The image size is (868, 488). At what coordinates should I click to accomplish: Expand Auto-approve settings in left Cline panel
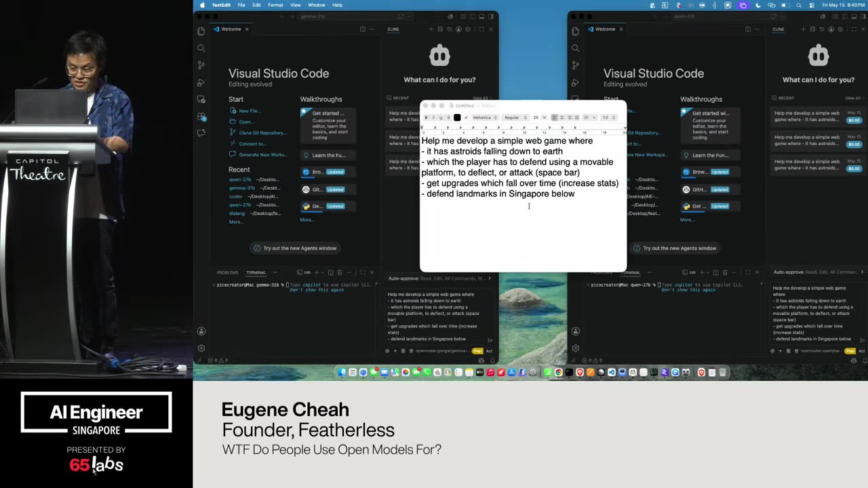(439, 279)
